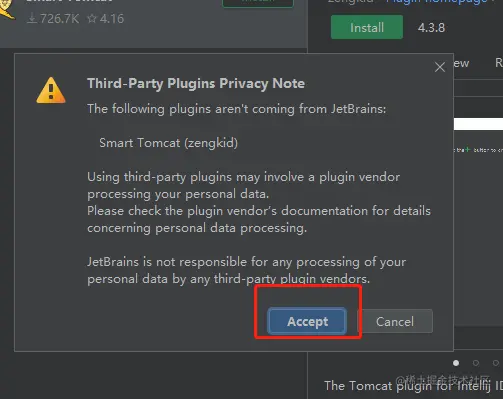This screenshot has height=399, width=503.
Task: Click the Smart Tomcat plugin logo
Action: point(7,10)
